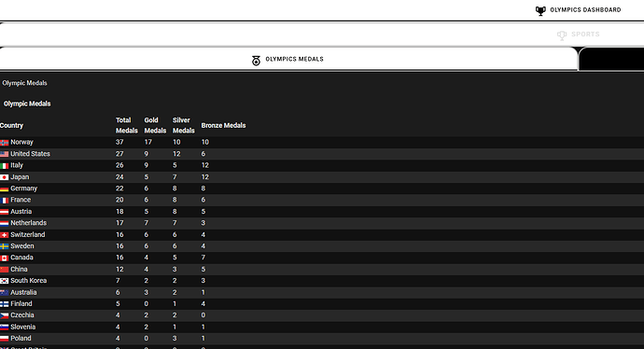Click the Olympics Dashboard trophy icon
644x349 pixels.
pos(540,10)
